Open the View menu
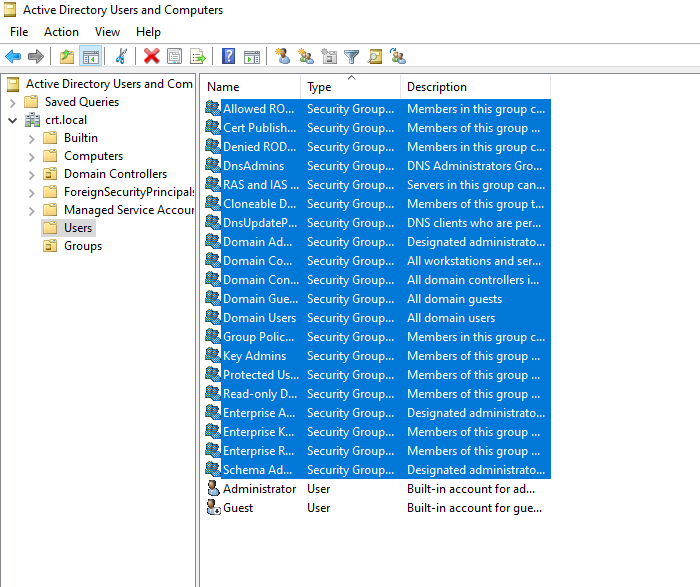Screen dimensions: 700x587 point(107,32)
